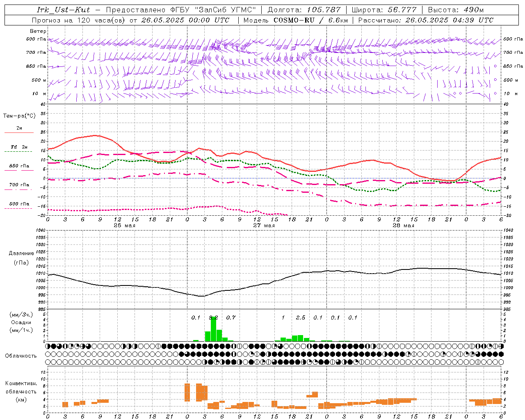Click the Ветер panel label
525x420 pixels.
[38, 31]
